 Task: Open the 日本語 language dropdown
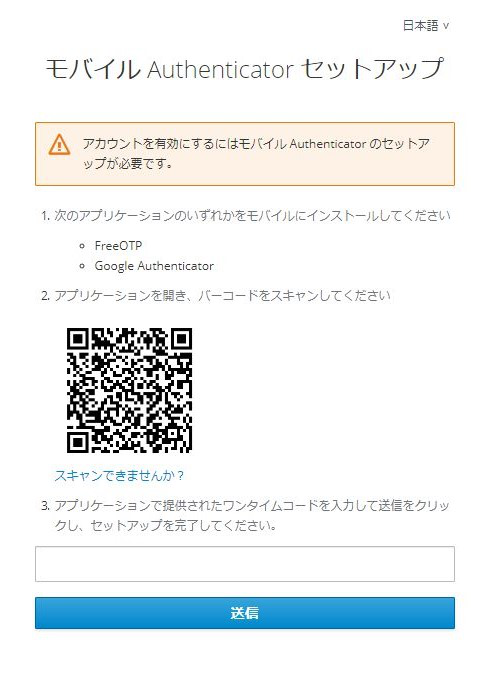(426, 26)
